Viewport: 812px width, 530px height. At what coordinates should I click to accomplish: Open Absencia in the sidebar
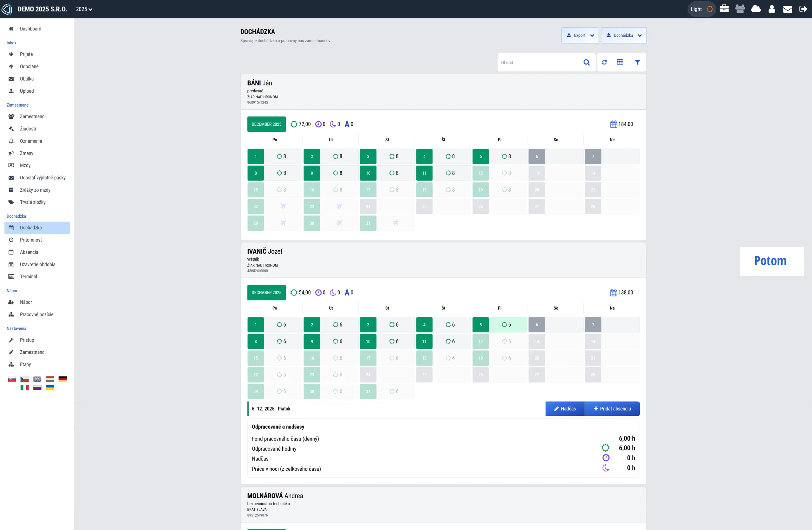point(29,252)
